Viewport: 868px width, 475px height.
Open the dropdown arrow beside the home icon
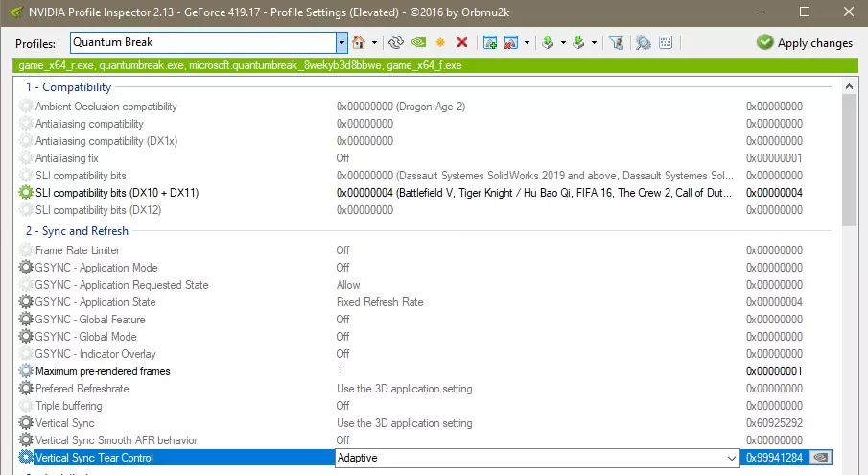[374, 42]
